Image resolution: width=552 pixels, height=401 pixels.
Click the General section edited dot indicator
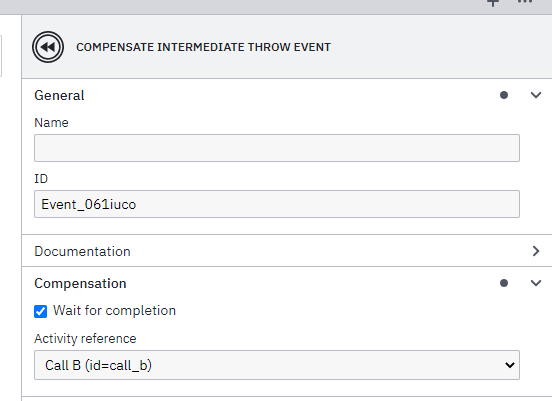tap(504, 95)
